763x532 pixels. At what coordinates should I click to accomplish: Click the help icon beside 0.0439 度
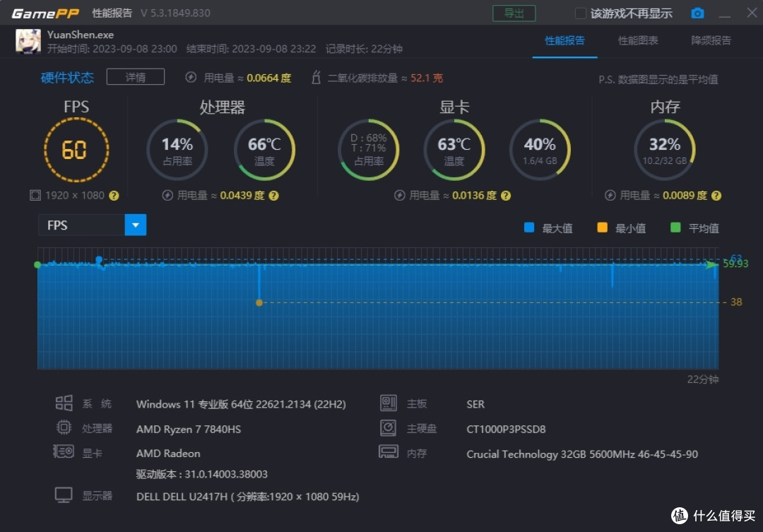(x=274, y=196)
